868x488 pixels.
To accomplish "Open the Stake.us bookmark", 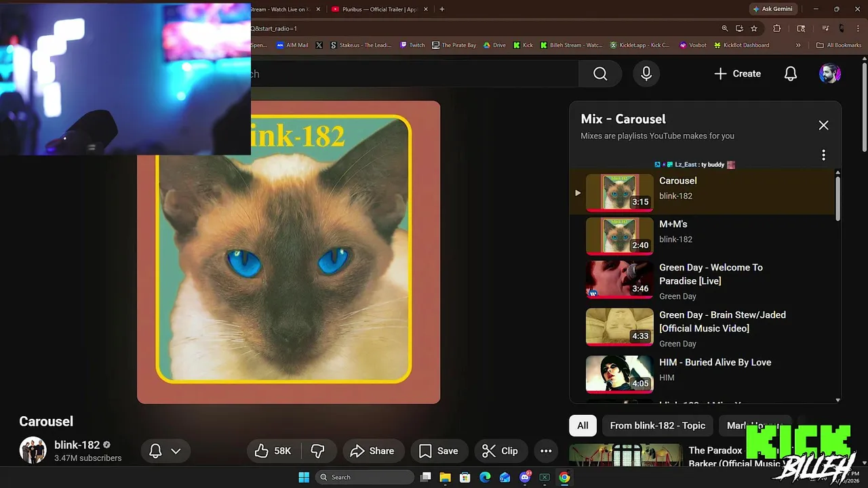I will point(361,45).
